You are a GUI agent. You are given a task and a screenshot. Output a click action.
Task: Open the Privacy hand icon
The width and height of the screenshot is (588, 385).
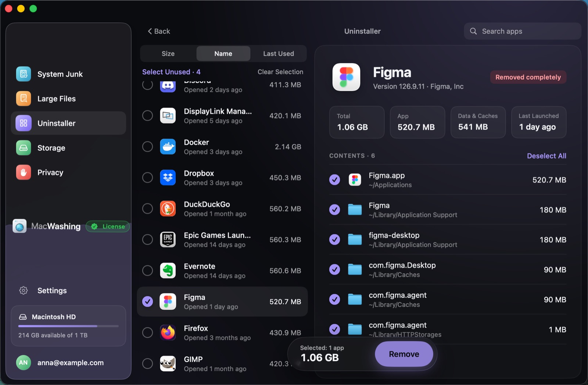24,172
